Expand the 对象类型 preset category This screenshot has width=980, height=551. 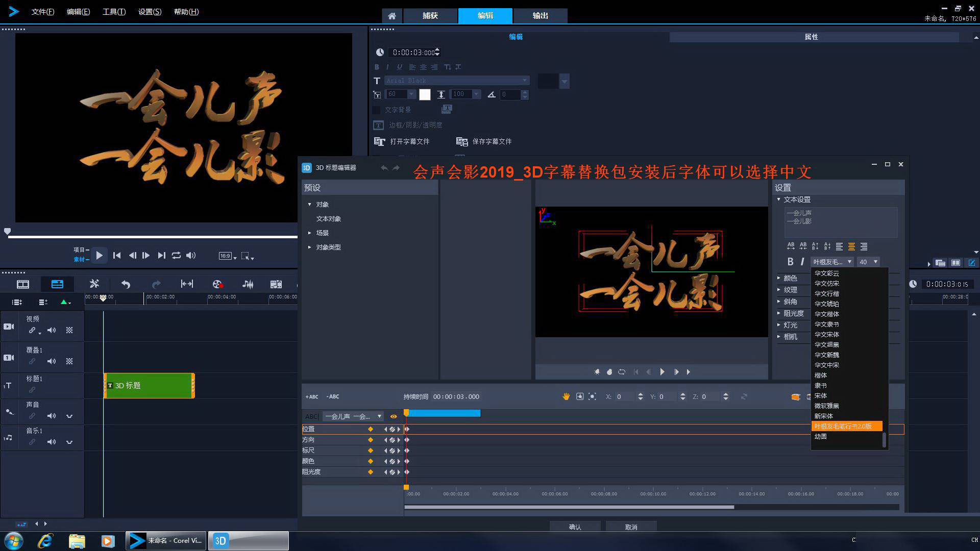(x=309, y=247)
